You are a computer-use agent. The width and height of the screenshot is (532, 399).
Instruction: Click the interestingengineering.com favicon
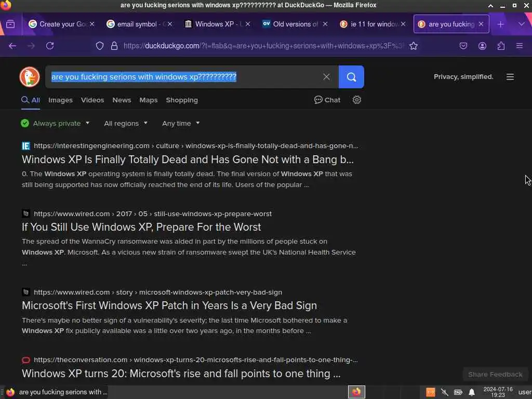pyautogui.click(x=26, y=146)
